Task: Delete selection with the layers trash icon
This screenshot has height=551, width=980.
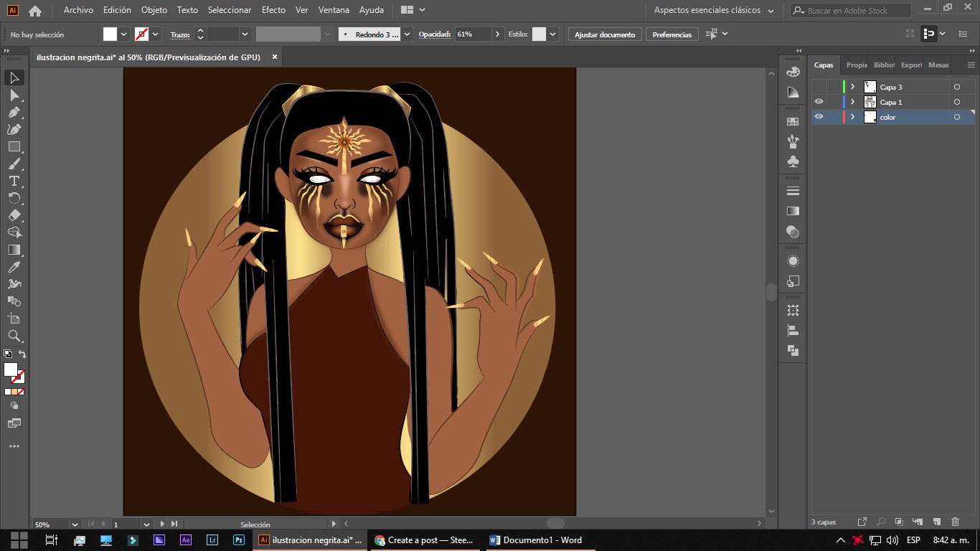Action: pos(955,522)
